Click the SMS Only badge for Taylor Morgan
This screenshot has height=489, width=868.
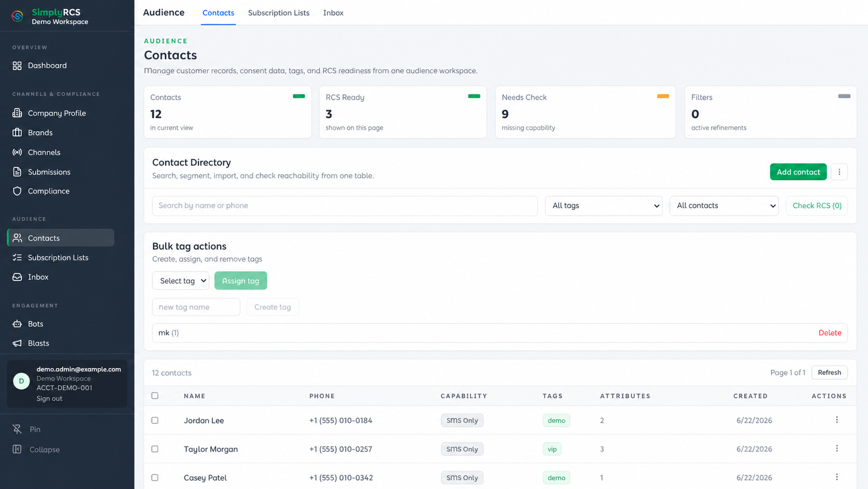462,449
